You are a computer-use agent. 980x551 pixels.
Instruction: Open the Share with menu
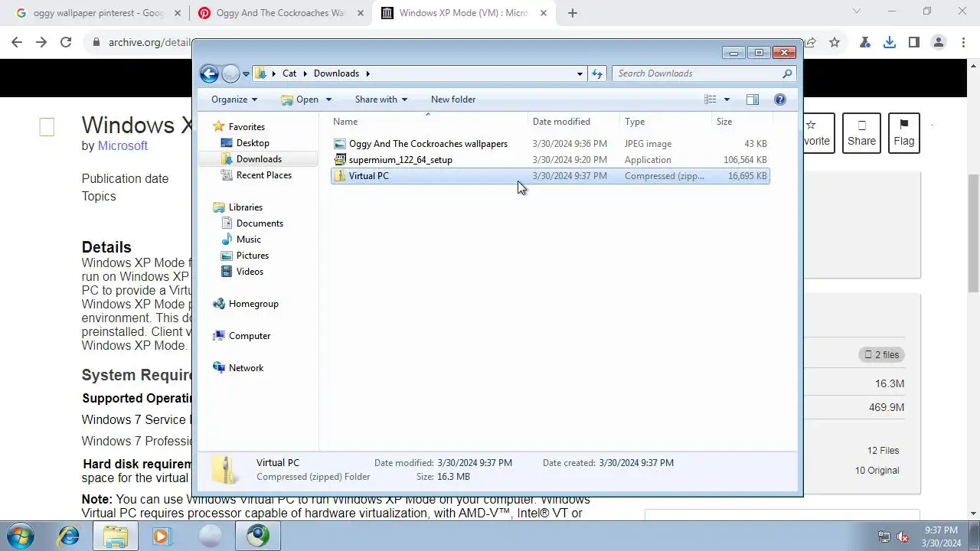381,99
